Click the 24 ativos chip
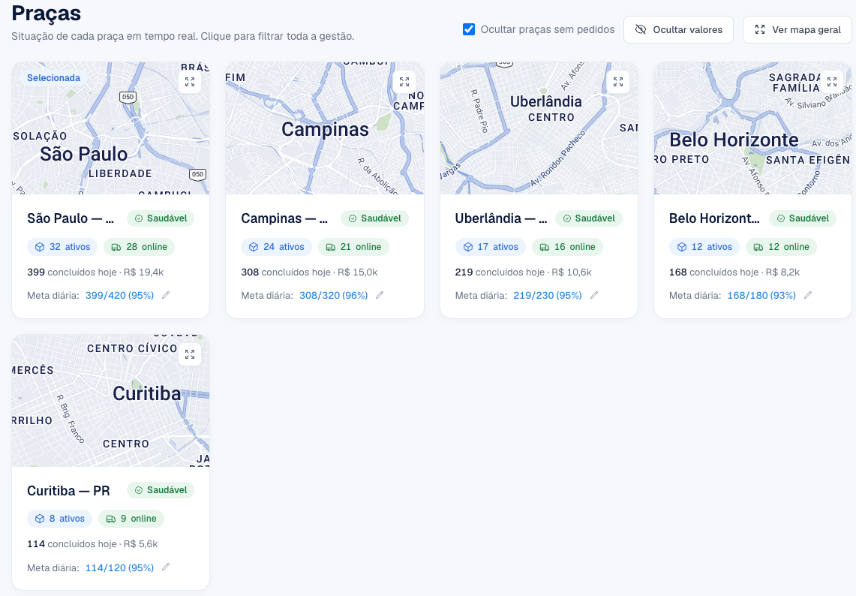The width and height of the screenshot is (856, 596). (276, 247)
